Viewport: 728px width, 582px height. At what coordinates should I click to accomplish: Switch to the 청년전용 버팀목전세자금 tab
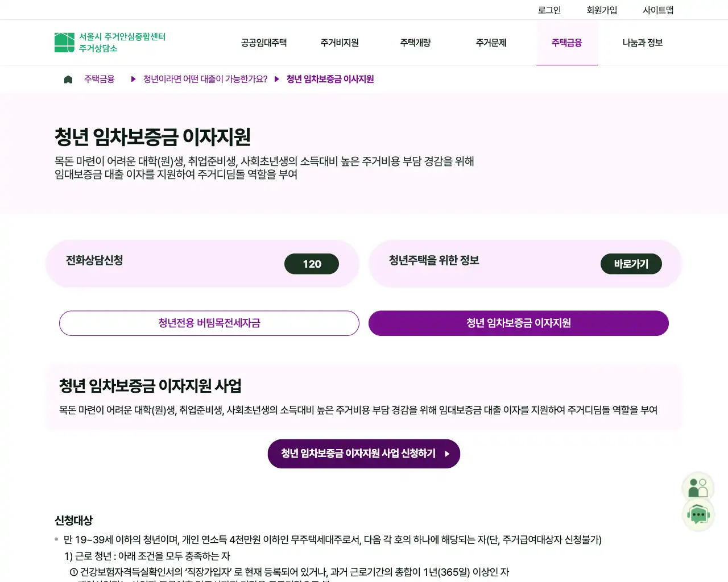pos(209,323)
